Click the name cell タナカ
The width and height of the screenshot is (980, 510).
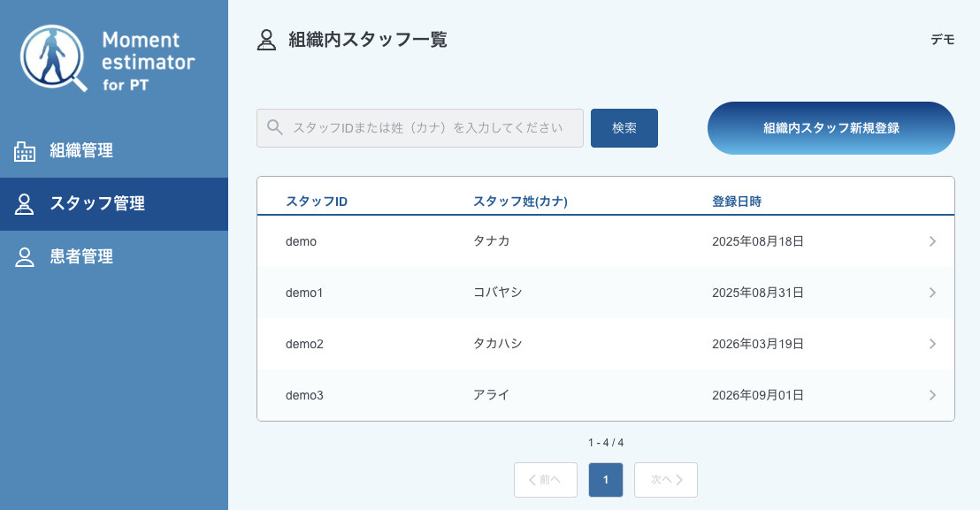(491, 241)
